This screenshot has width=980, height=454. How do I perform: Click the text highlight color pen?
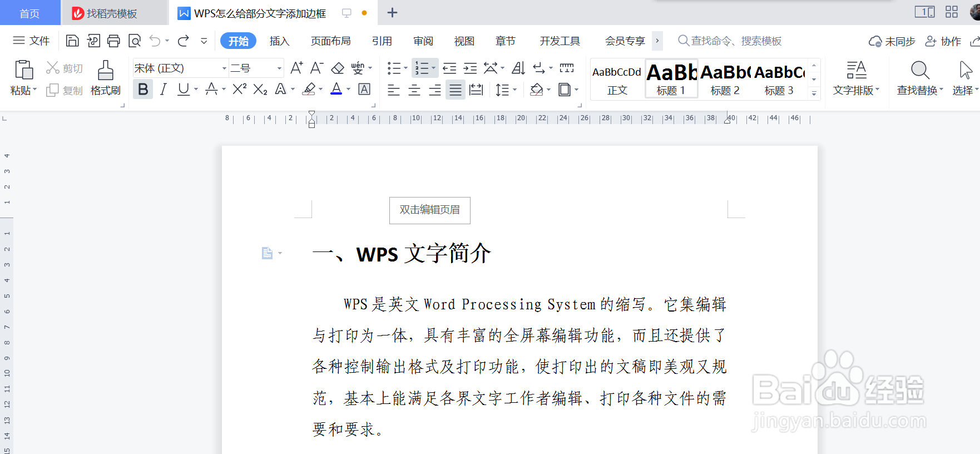[x=309, y=89]
